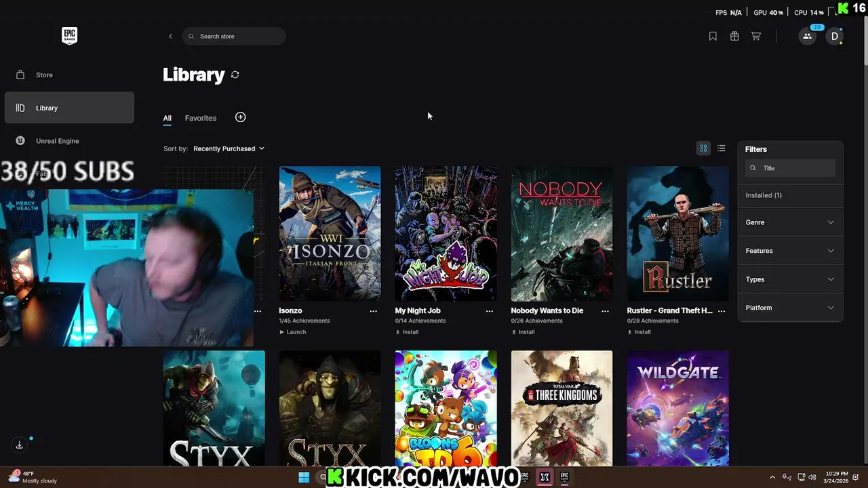Go back with the left arrow

170,36
